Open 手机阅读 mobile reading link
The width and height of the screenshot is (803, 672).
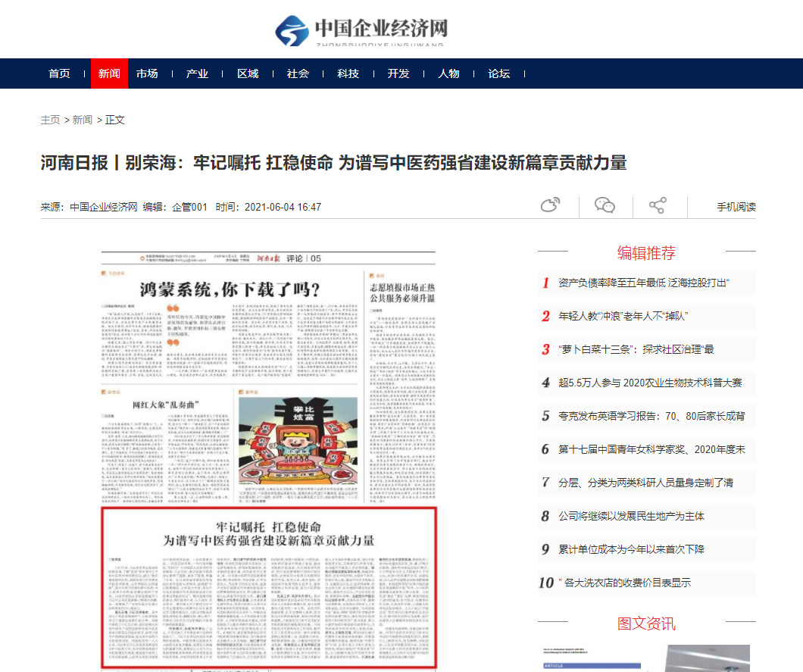pyautogui.click(x=736, y=207)
